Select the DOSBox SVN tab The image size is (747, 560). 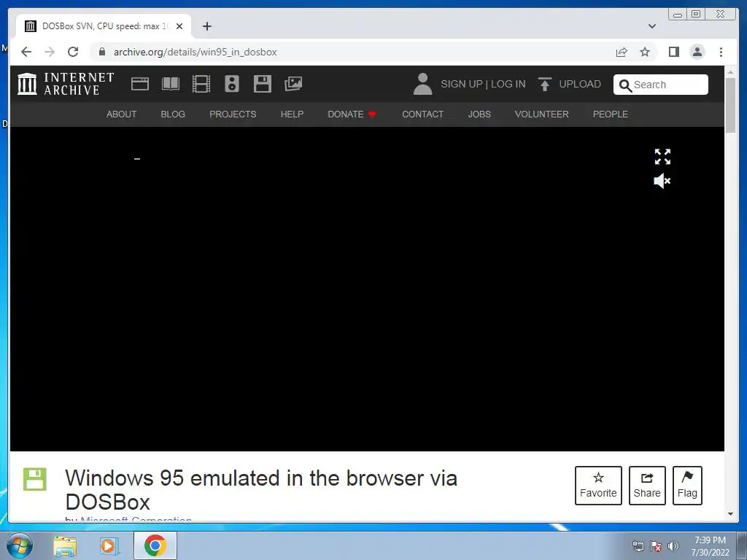[104, 26]
